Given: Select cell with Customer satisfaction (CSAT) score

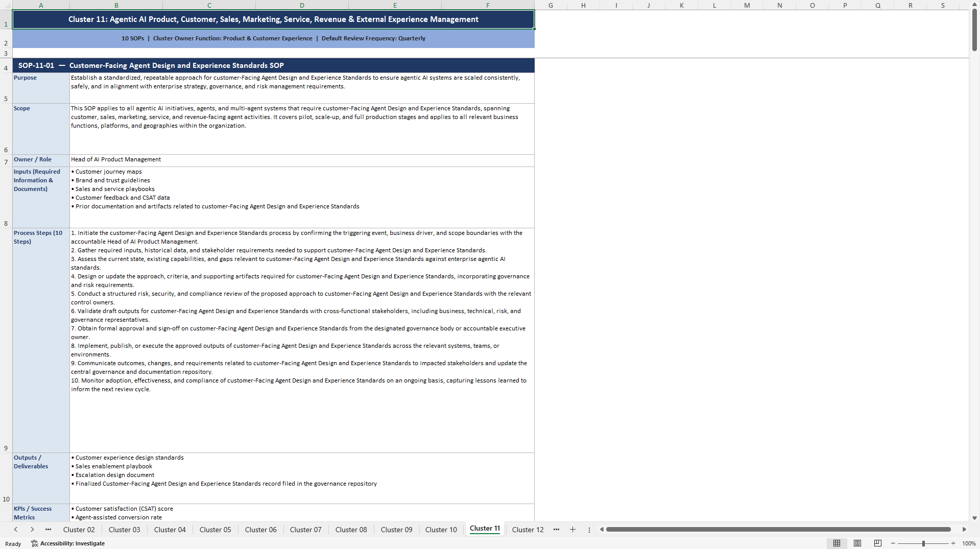Looking at the screenshot, I should coord(302,513).
